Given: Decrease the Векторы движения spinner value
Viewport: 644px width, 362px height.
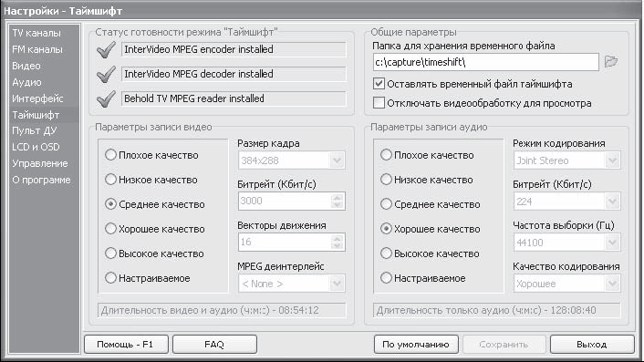Looking at the screenshot, I should point(338,246).
